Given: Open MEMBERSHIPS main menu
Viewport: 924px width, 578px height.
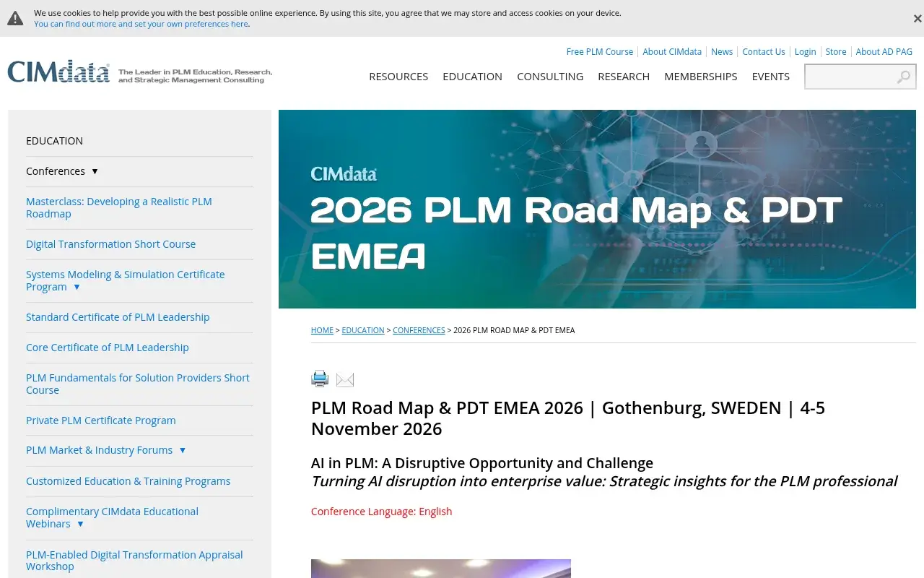Looking at the screenshot, I should [701, 77].
